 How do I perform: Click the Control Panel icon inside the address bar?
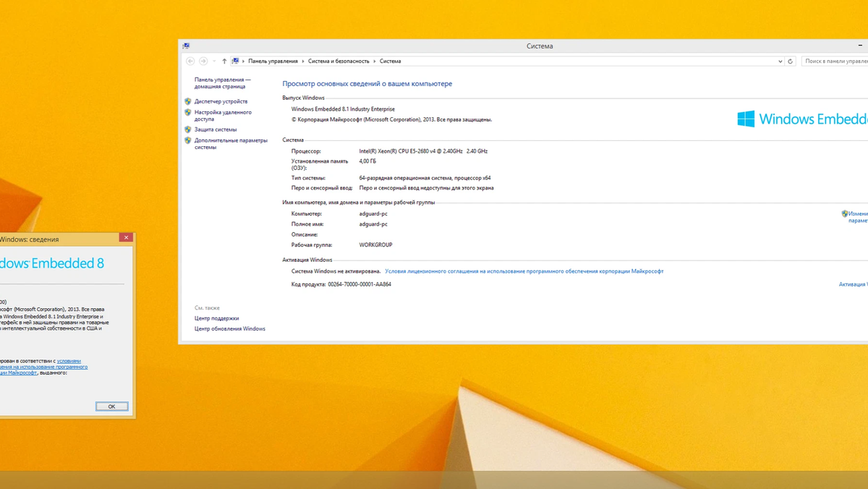tap(234, 61)
